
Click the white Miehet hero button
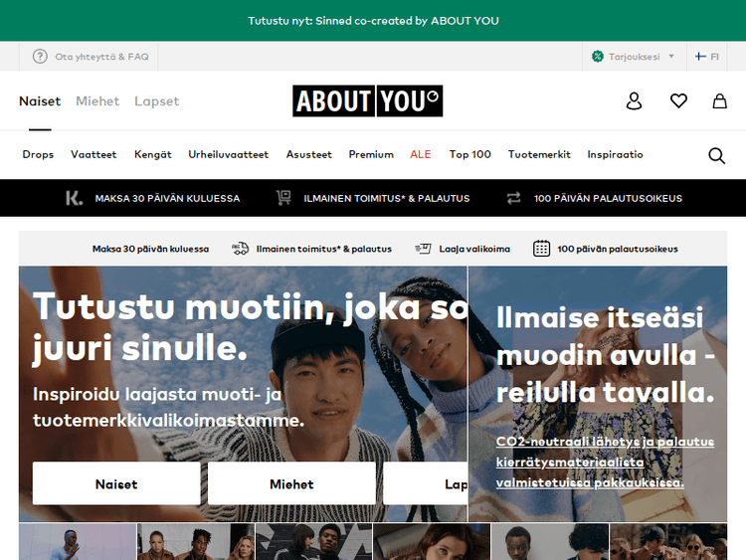pyautogui.click(x=291, y=483)
